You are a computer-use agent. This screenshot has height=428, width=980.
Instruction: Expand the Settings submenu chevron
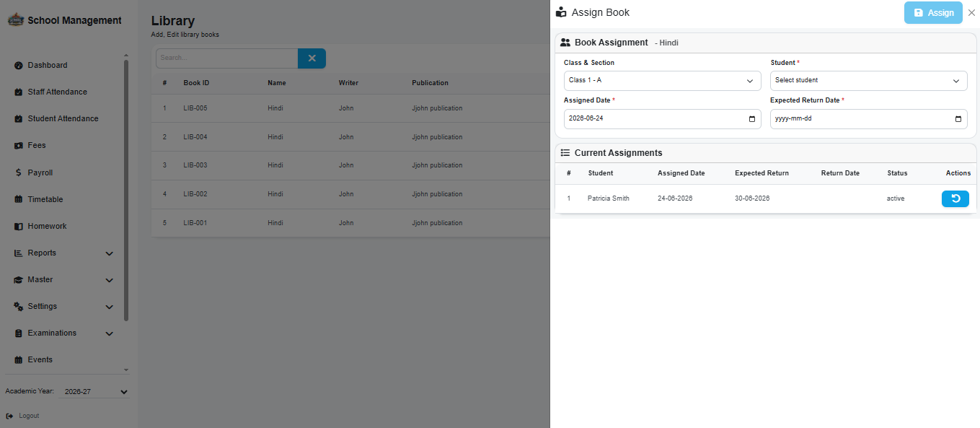pos(110,307)
